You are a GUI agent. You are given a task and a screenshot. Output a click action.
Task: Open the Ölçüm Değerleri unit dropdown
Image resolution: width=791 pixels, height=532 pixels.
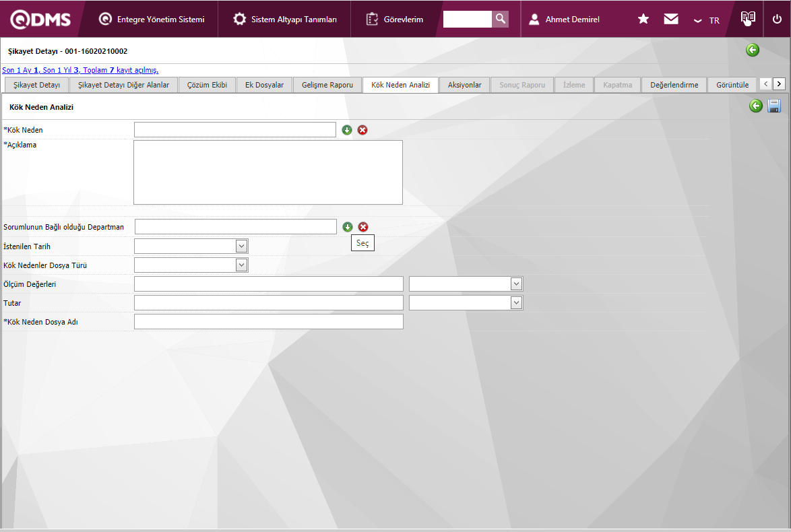pos(516,284)
